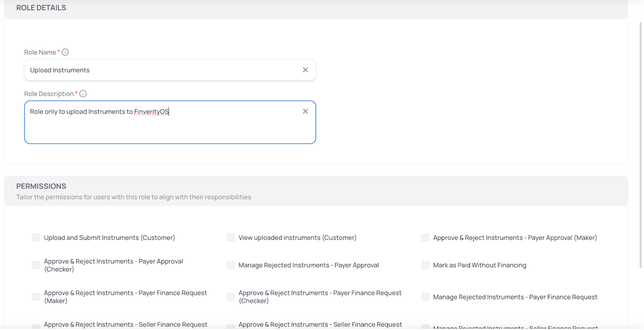Clear the Role Description text with X
Image resolution: width=644 pixels, height=330 pixels.
305,111
